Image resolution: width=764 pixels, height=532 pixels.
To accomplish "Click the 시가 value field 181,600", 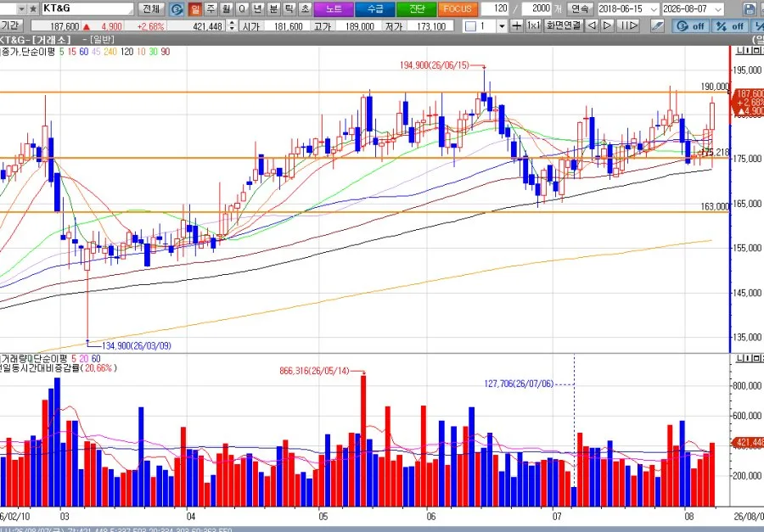I will click(287, 25).
